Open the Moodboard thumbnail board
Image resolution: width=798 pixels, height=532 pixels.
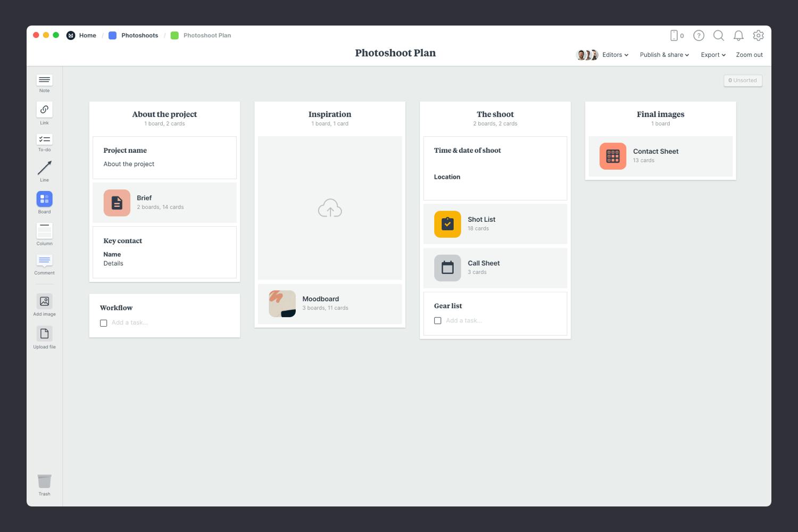[x=282, y=304]
